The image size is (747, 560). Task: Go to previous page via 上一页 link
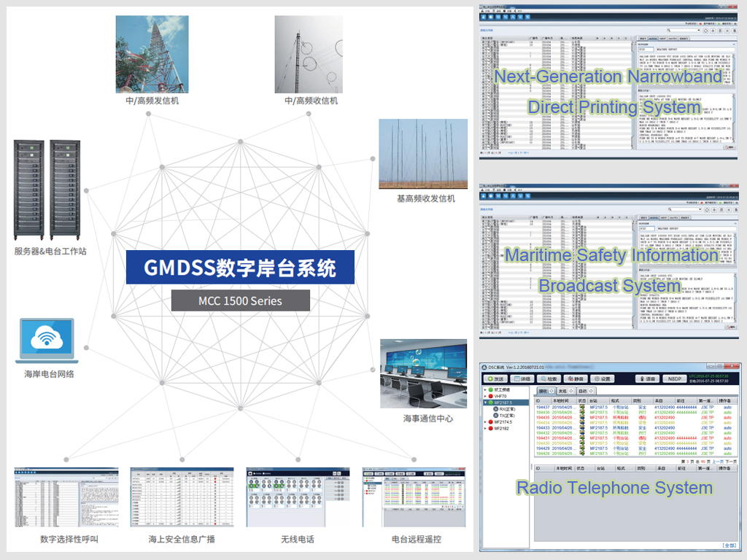click(718, 462)
